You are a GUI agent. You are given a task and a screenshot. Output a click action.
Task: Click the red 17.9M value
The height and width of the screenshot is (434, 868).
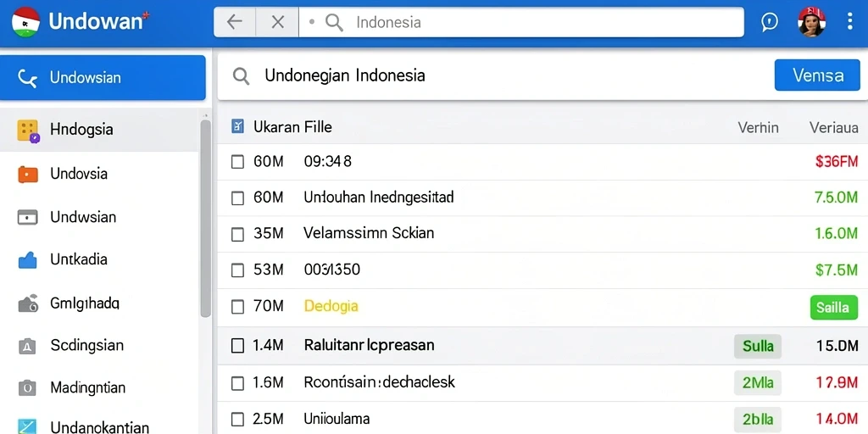click(836, 382)
